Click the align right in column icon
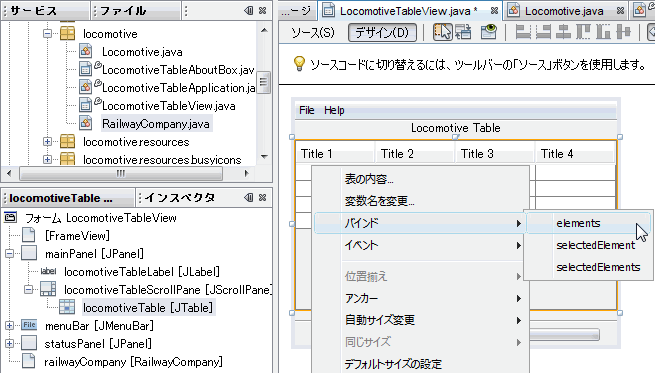The height and width of the screenshot is (373, 655). [543, 32]
